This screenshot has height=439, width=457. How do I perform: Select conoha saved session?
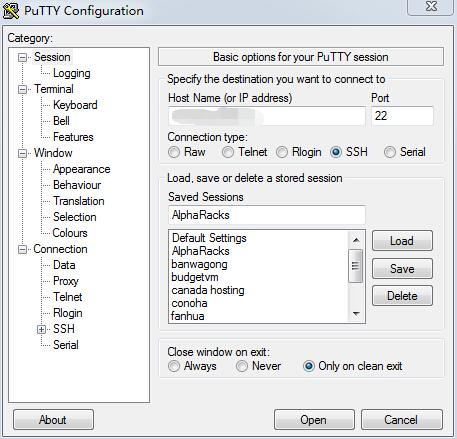coord(189,303)
